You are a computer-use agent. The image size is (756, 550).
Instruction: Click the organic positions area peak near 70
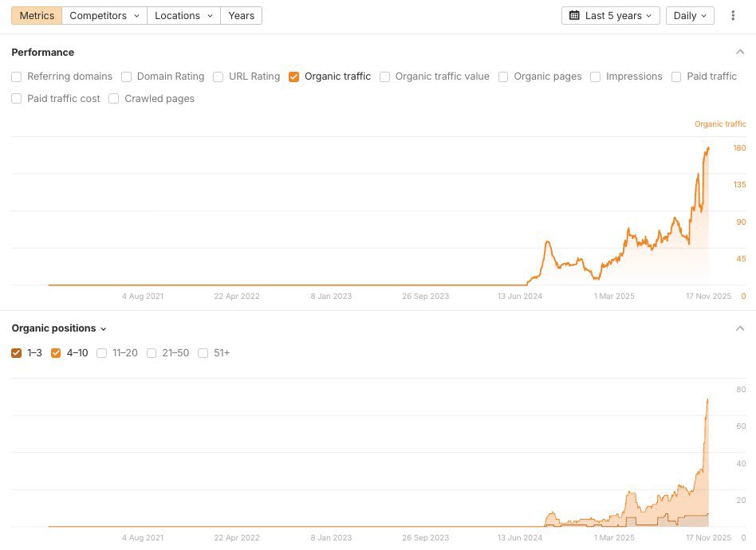click(x=707, y=399)
